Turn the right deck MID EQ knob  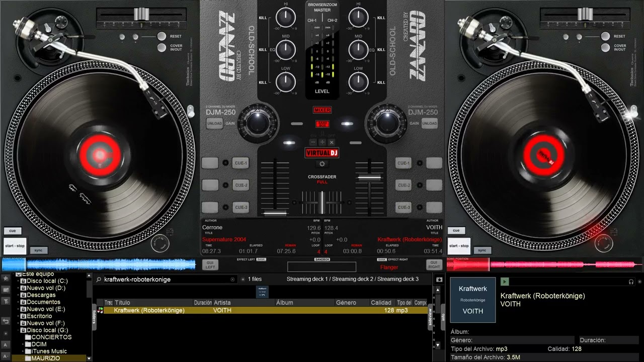[358, 49]
